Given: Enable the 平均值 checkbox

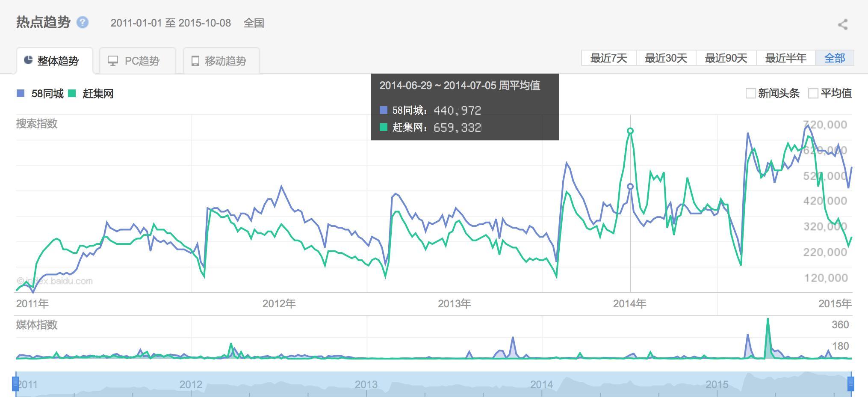Looking at the screenshot, I should [813, 93].
